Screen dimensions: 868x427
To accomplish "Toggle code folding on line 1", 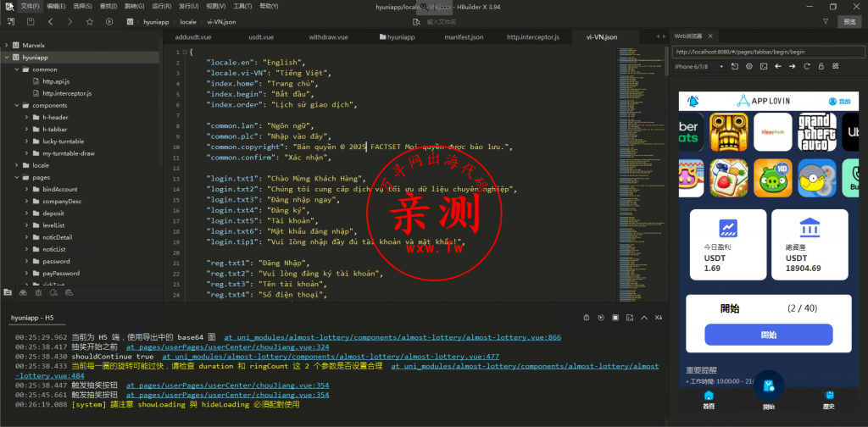I will point(184,53).
